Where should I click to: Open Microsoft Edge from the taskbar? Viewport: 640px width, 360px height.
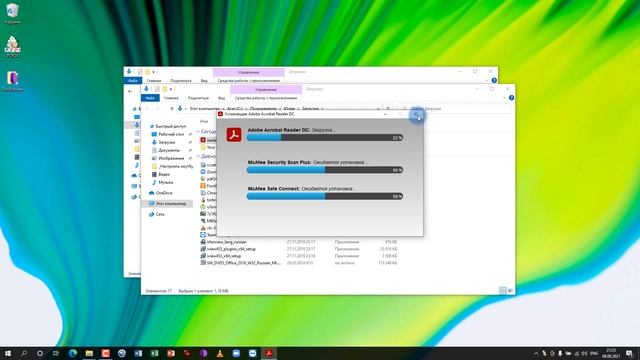73,353
